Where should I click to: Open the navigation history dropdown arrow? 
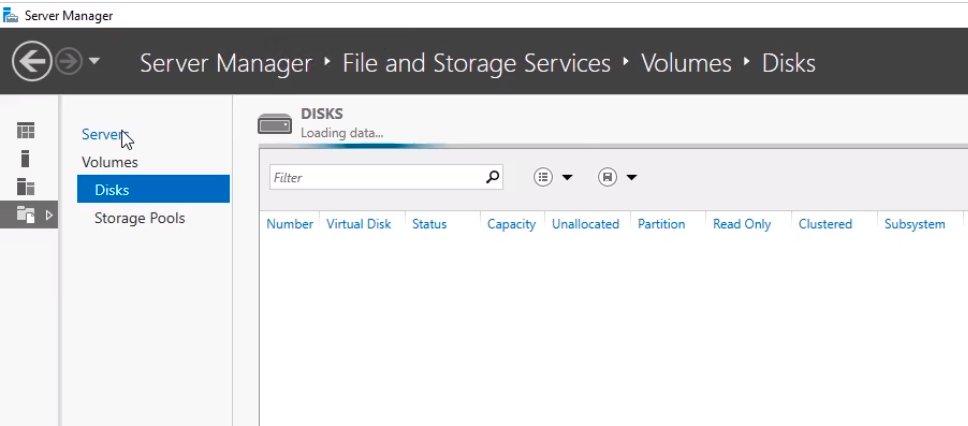[x=94, y=62]
